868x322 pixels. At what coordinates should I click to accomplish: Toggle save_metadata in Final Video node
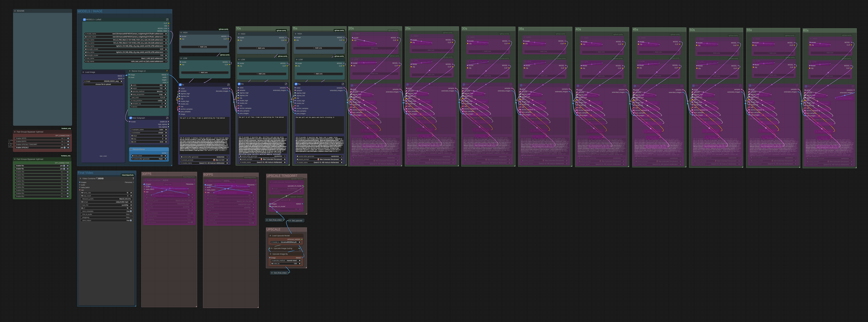click(131, 211)
